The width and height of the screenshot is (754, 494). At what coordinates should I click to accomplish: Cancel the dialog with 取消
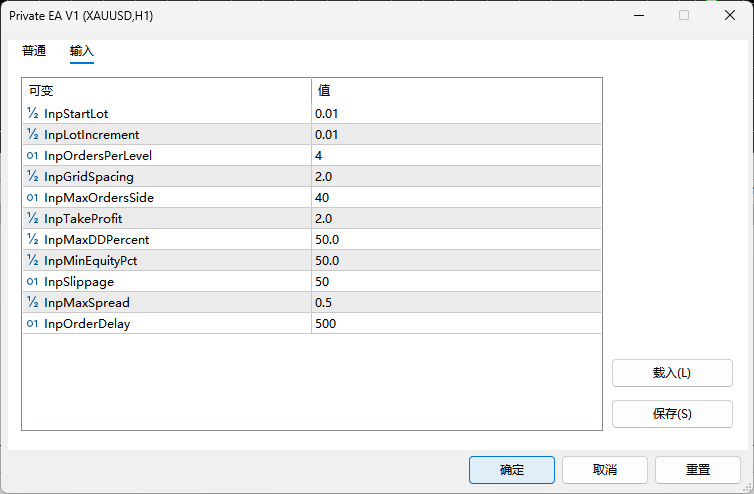click(x=604, y=470)
